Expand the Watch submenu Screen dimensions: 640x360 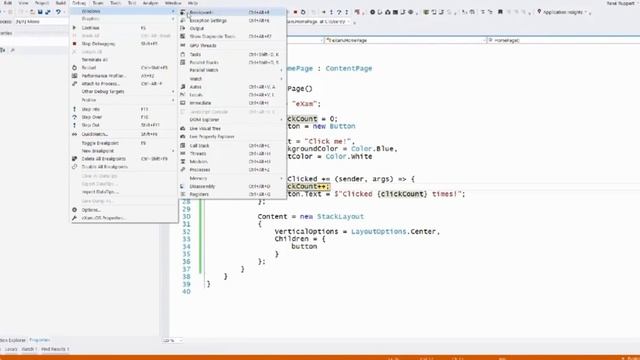pos(231,79)
